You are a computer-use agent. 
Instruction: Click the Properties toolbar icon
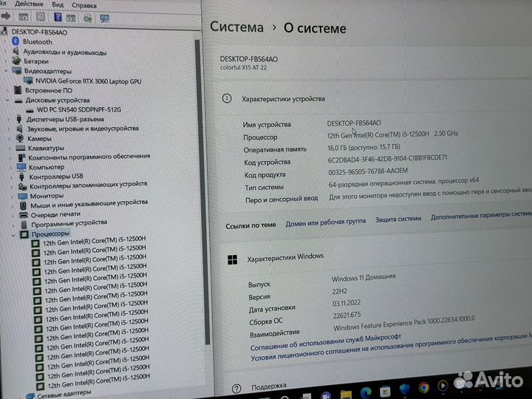click(x=41, y=16)
